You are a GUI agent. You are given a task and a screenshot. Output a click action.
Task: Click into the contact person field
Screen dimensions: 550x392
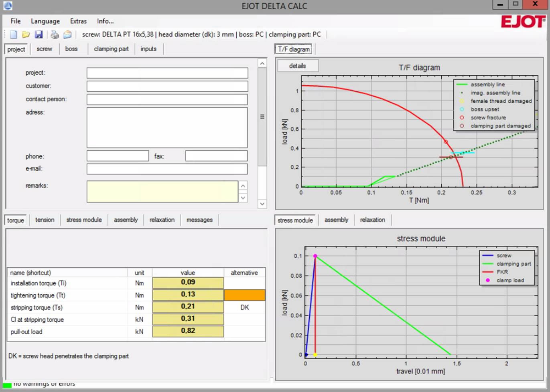point(167,99)
